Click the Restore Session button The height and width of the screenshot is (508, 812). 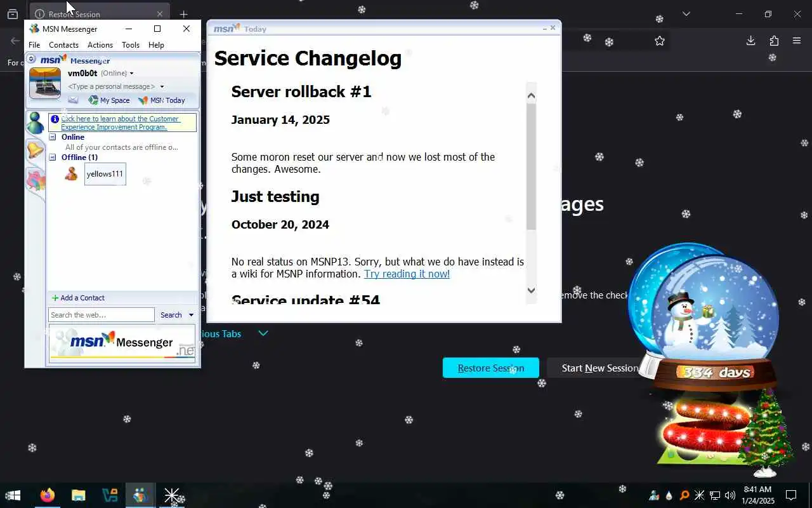click(491, 368)
